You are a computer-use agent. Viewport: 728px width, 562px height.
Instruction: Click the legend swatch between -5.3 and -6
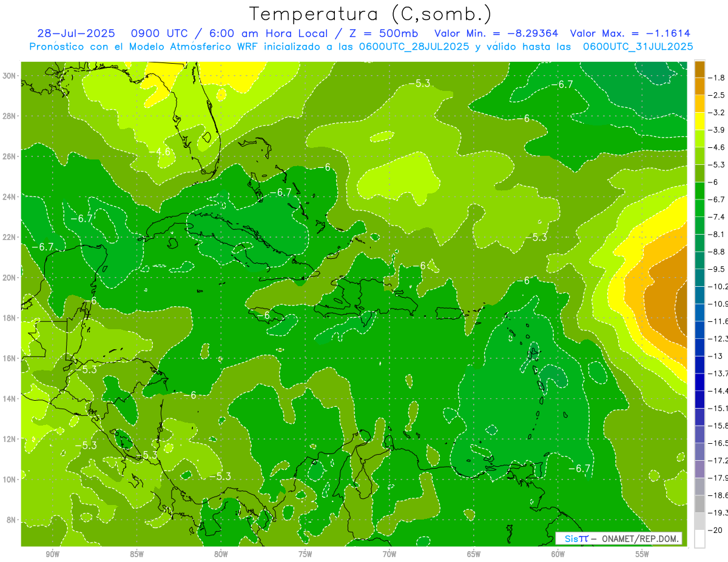pyautogui.click(x=699, y=173)
